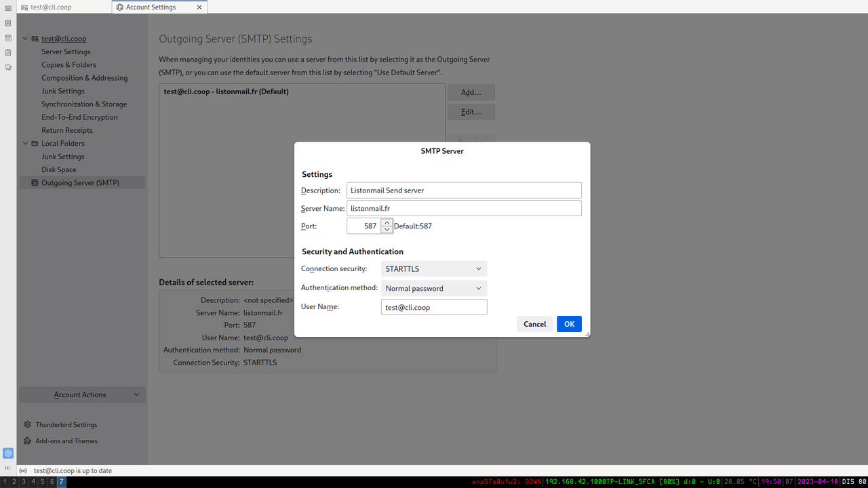Select test@cli.coop account in sidebar
This screenshot has width=868, height=488.
coord(64,39)
